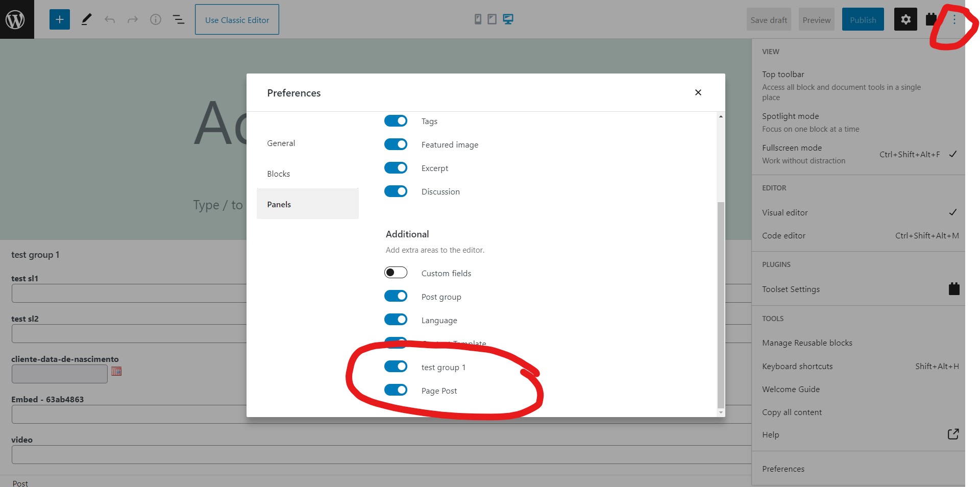
Task: Open Preferences from options menu
Action: 859,469
